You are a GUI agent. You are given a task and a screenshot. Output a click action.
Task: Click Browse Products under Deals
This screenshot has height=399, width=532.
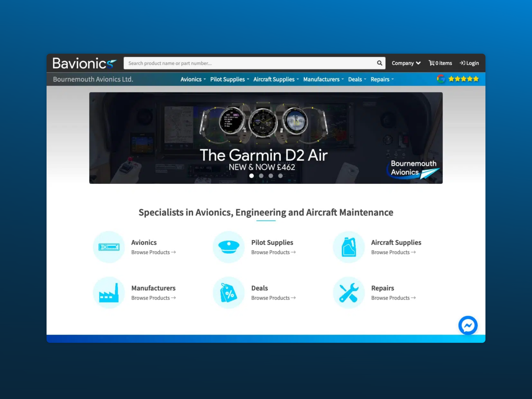coord(274,298)
